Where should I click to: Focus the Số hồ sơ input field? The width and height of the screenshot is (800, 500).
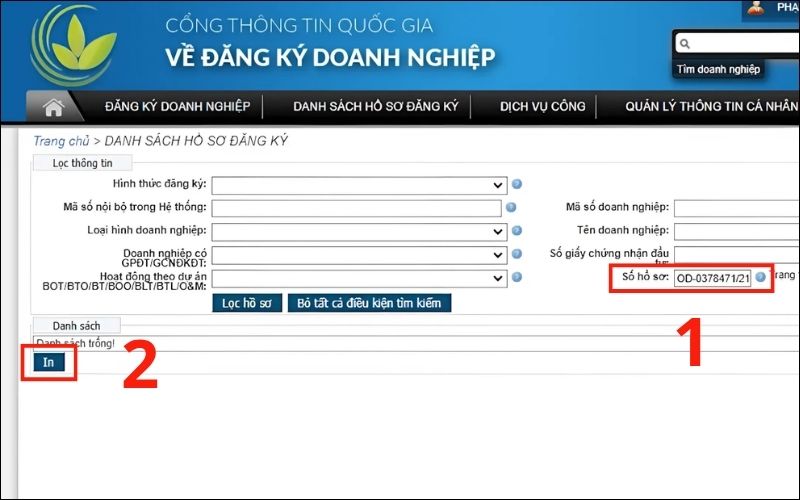[x=711, y=278]
